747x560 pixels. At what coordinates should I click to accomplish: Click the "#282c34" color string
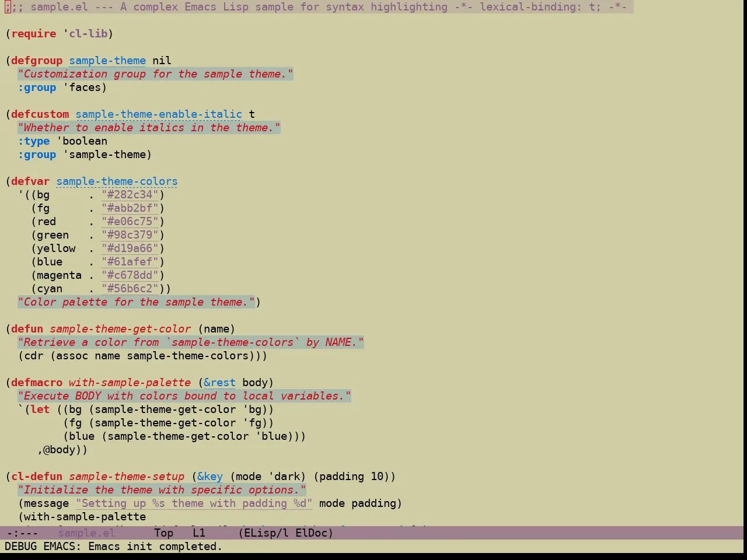pos(130,195)
